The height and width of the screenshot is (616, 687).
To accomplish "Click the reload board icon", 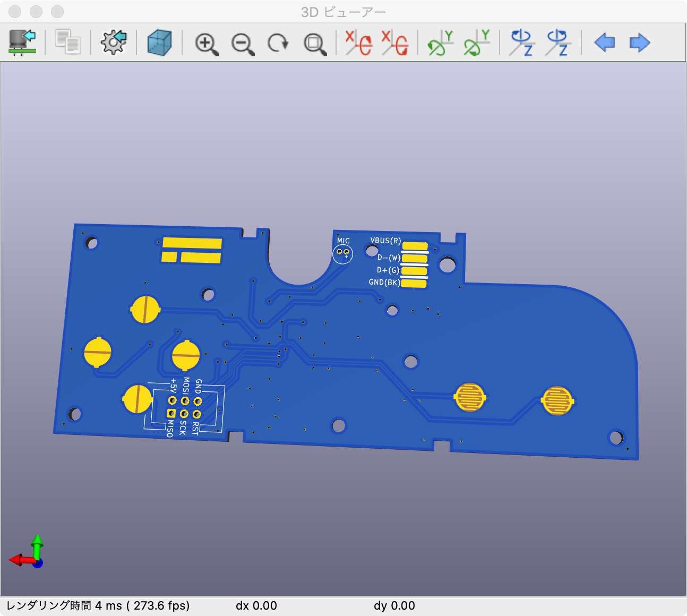I will 22,42.
